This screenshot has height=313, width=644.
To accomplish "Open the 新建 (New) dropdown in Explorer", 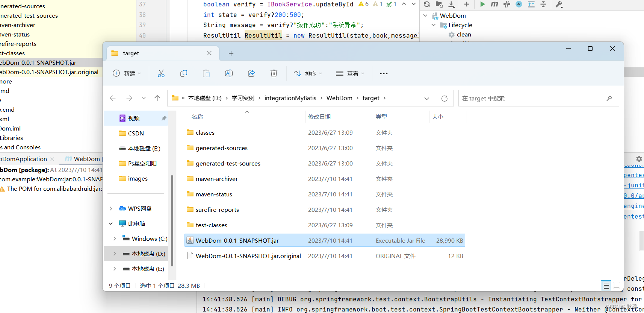I will pos(127,73).
